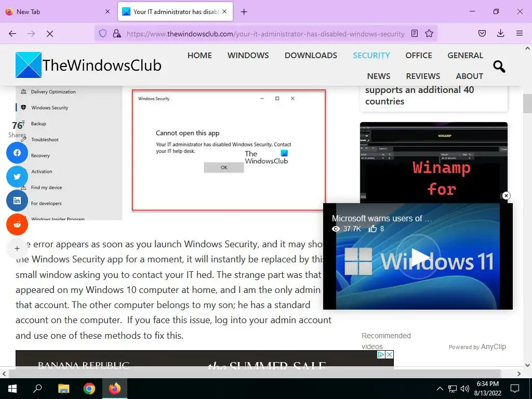The width and height of the screenshot is (532, 399).
Task: Close the Banana Republic ad
Action: point(390,354)
